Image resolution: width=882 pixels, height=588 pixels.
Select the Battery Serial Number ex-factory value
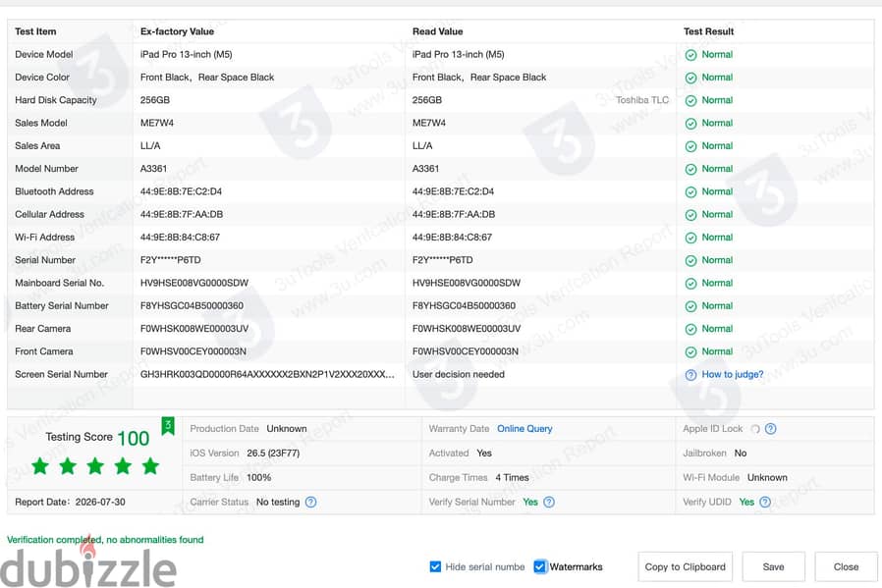pos(192,306)
